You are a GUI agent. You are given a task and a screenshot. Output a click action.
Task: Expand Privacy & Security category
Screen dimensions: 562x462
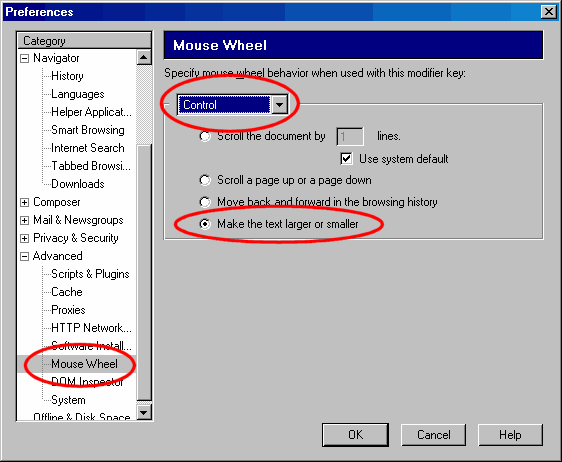(24, 238)
